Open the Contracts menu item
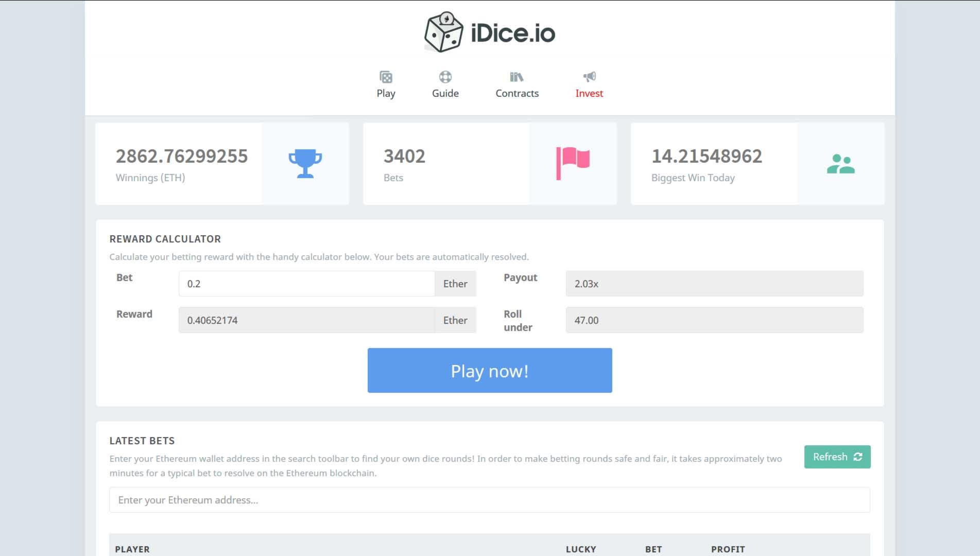 [517, 84]
